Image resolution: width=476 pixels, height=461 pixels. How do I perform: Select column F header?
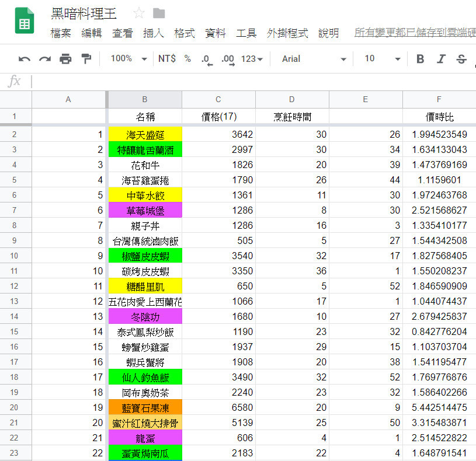coord(439,99)
